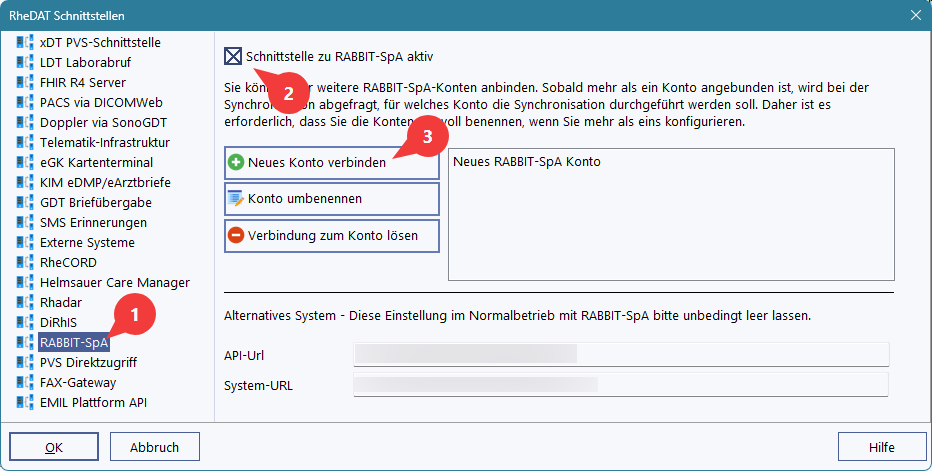Open SMS Erinnerungen settings
This screenshot has width=932, height=471.
click(93, 222)
